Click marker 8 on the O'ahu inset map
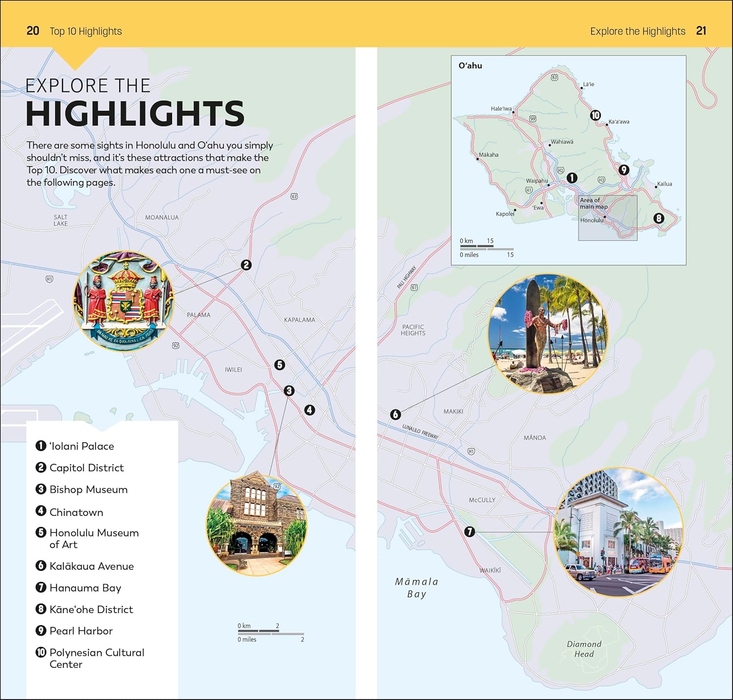733x700 pixels. 659,218
